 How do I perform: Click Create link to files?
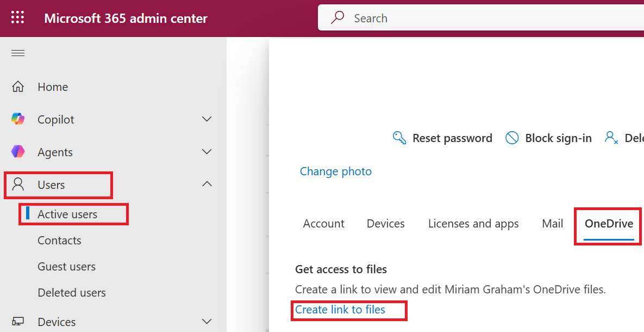[x=340, y=310]
